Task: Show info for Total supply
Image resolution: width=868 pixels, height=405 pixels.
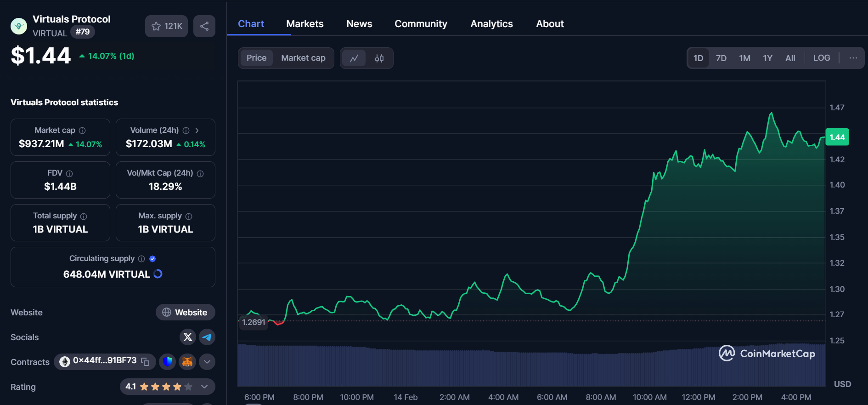Action: [84, 216]
